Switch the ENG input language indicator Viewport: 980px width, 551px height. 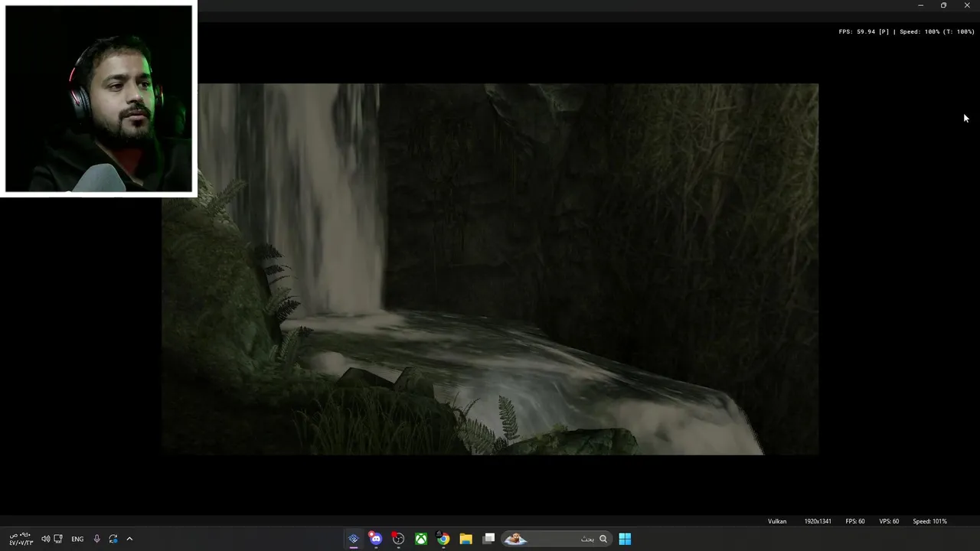tap(77, 540)
